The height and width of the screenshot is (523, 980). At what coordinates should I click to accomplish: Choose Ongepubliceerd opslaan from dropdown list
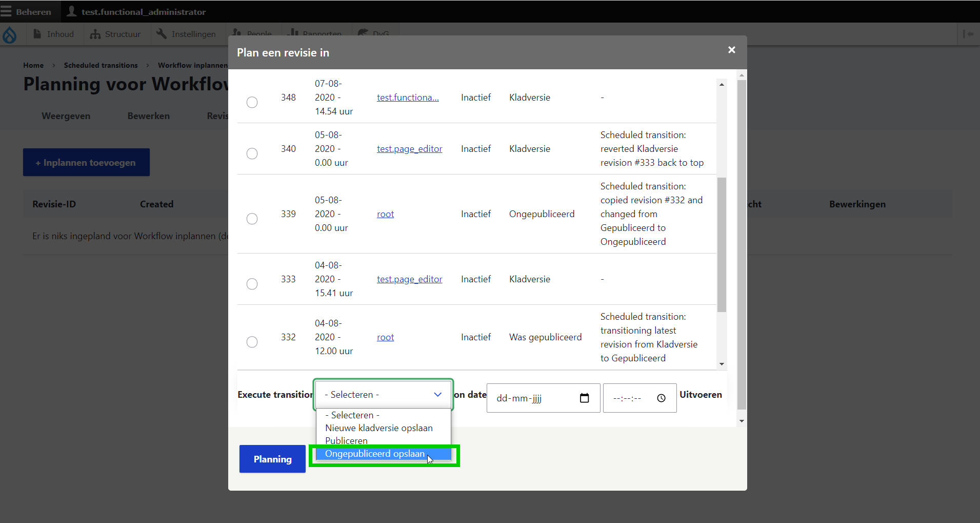tap(375, 454)
